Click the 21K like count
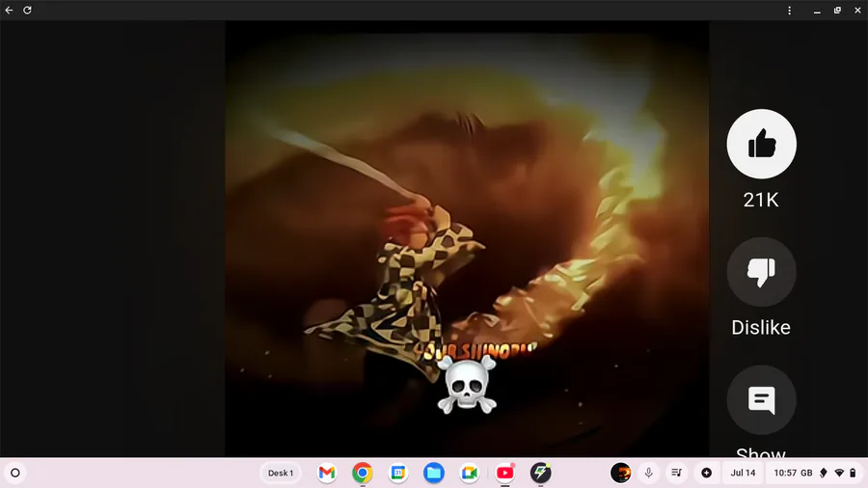The height and width of the screenshot is (488, 868). [x=761, y=200]
